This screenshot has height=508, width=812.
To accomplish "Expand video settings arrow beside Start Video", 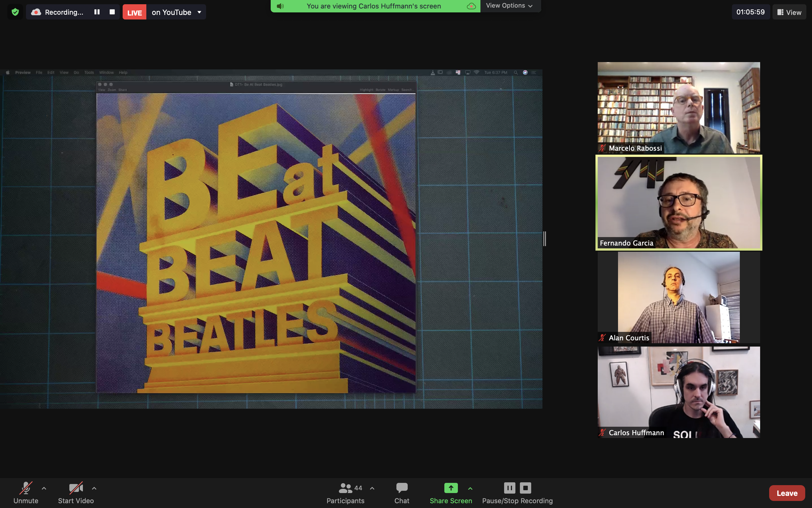I will click(x=94, y=488).
